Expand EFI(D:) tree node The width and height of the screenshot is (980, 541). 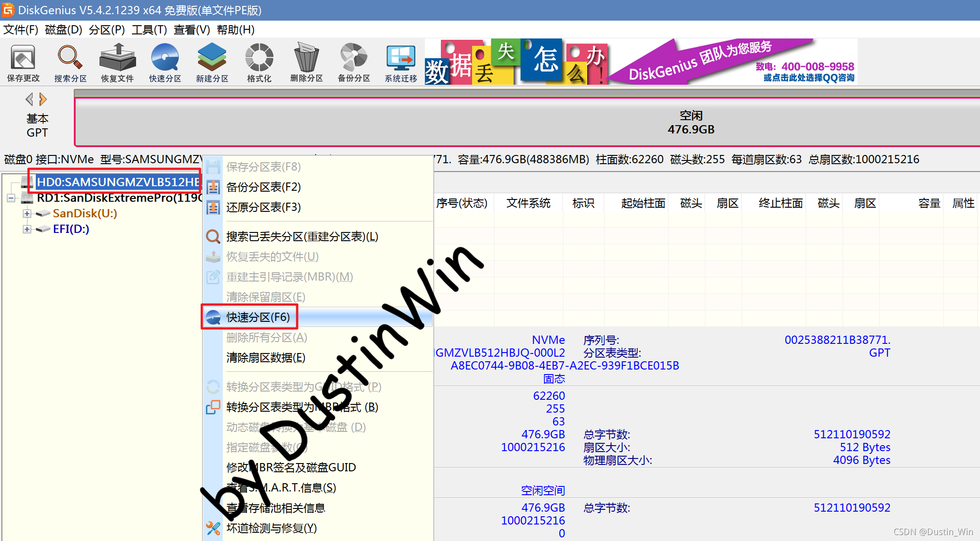point(27,229)
